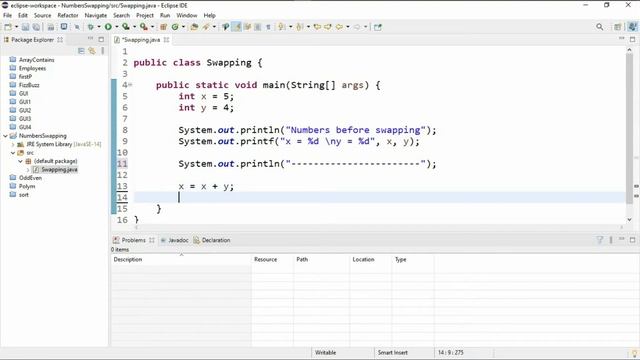Toggle fold marker on line 4
This screenshot has width=640, height=360.
coord(130,85)
